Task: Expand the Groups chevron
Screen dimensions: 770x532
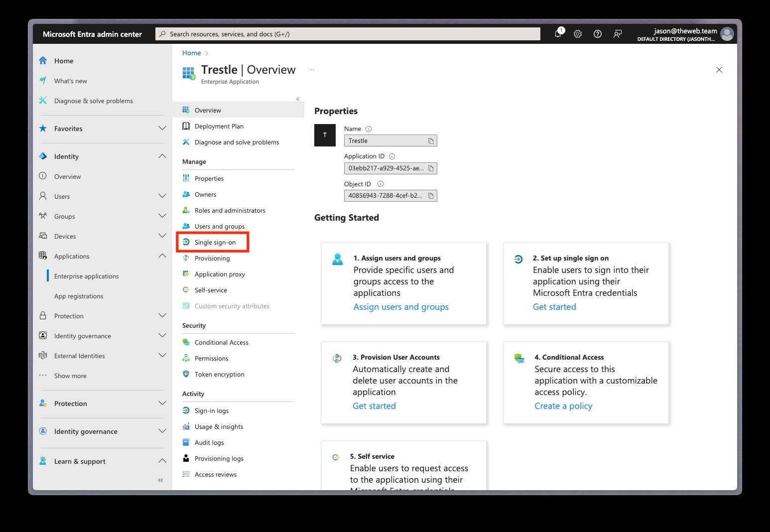Action: (162, 216)
